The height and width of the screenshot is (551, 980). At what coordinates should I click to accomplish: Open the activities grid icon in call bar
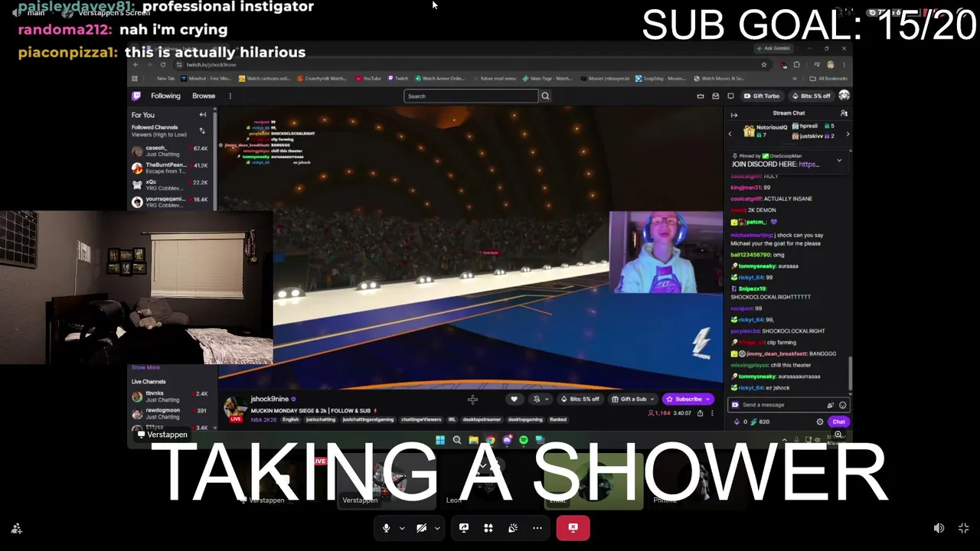click(488, 528)
